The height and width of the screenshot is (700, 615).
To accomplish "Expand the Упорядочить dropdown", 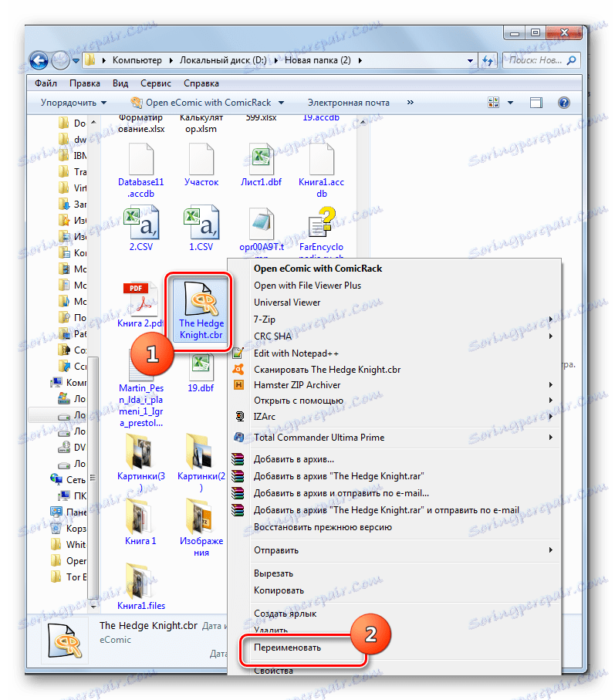I will pyautogui.click(x=73, y=103).
